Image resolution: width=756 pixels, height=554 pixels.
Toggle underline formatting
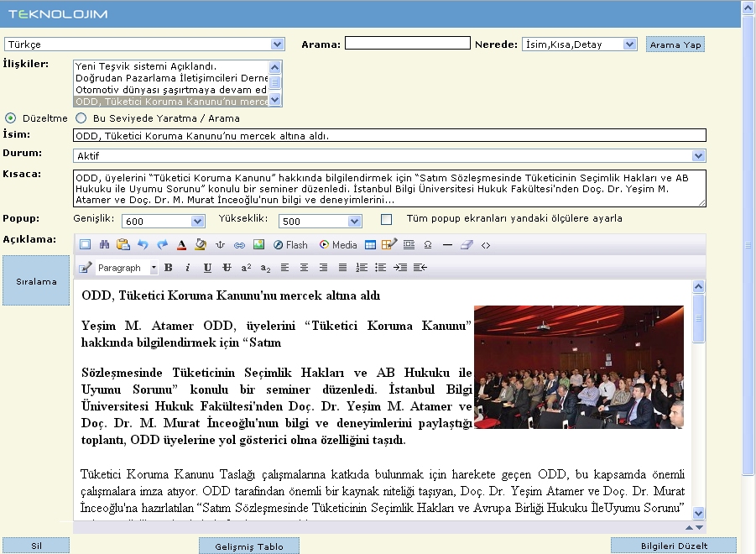pos(207,268)
